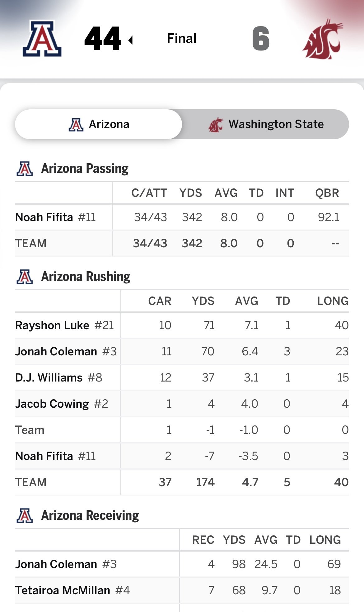Open Jonah Coleman's profile in the Rushing table
Image resolution: width=364 pixels, height=612 pixels.
pos(56,351)
